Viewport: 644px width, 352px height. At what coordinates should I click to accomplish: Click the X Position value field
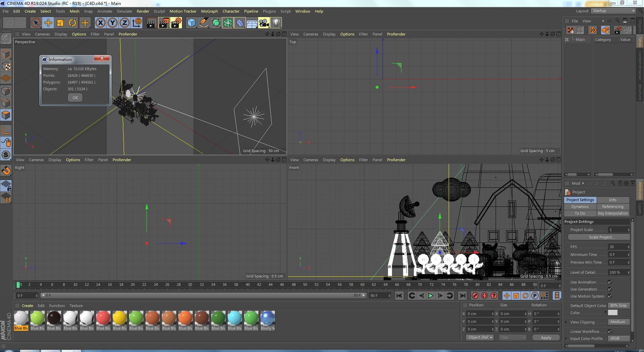pos(479,314)
